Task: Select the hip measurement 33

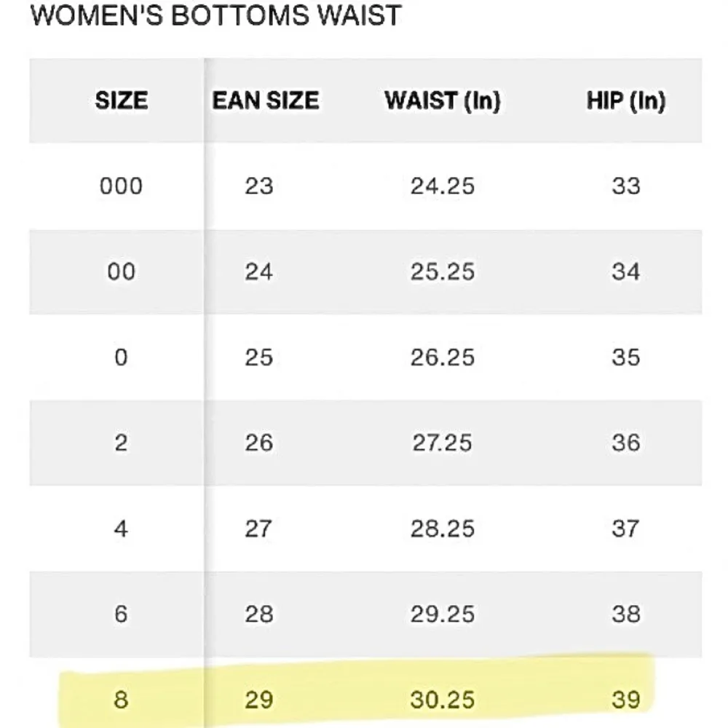Action: point(625,186)
